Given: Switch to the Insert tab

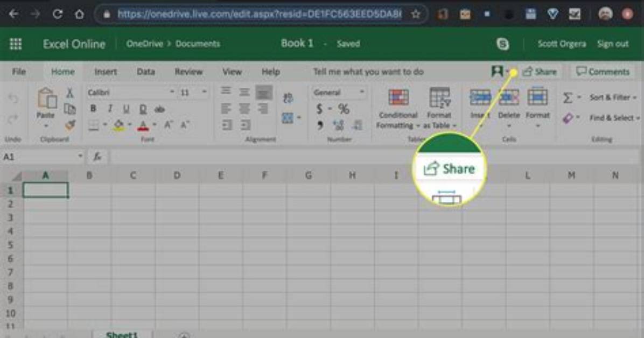Looking at the screenshot, I should [x=106, y=72].
